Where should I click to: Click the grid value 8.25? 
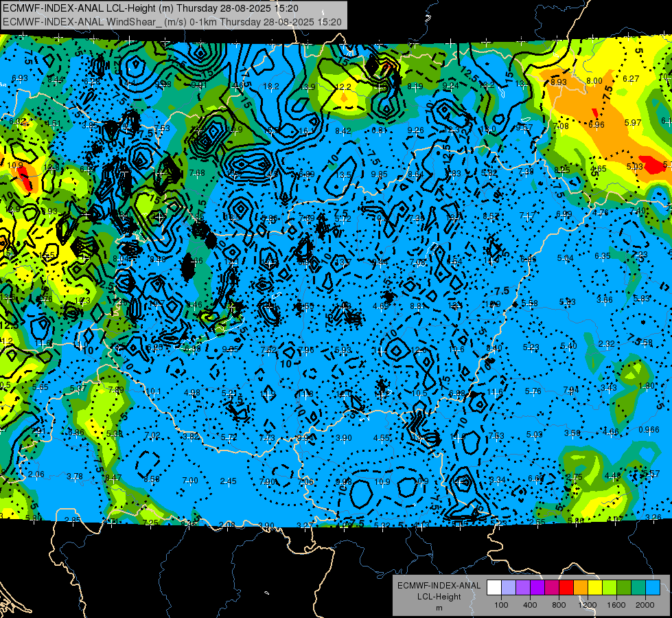(x=562, y=170)
